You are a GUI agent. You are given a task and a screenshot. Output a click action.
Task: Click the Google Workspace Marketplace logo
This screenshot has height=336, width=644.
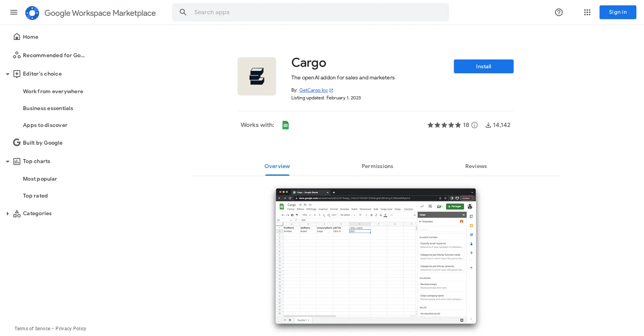pyautogui.click(x=32, y=13)
